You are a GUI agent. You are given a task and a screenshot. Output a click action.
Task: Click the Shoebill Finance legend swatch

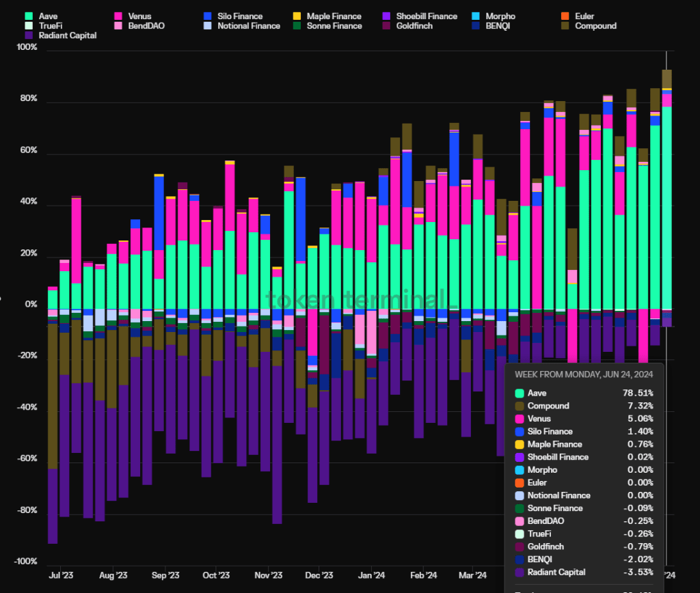pyautogui.click(x=386, y=16)
